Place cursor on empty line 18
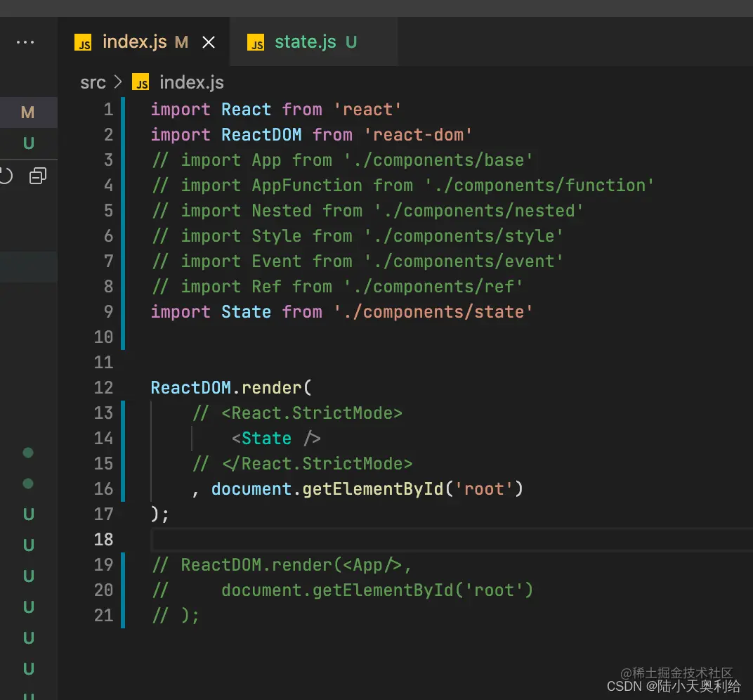Image resolution: width=753 pixels, height=700 pixels. coord(452,540)
